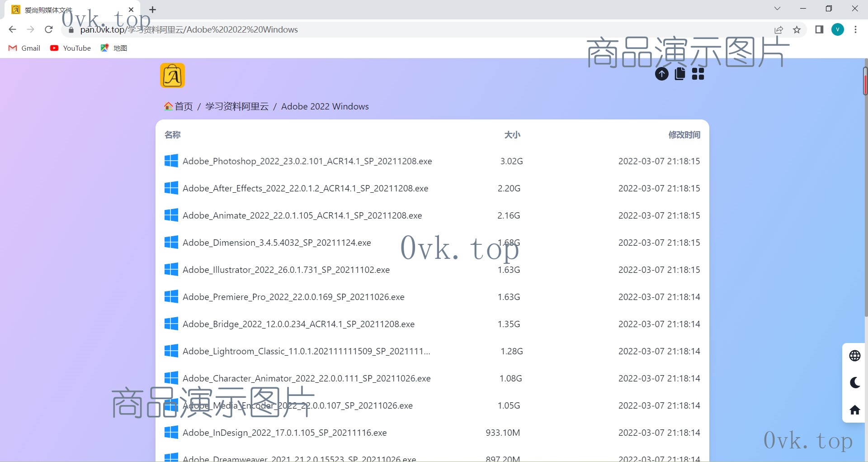Open Adobe_Illustrator_2022 exe file

[286, 270]
